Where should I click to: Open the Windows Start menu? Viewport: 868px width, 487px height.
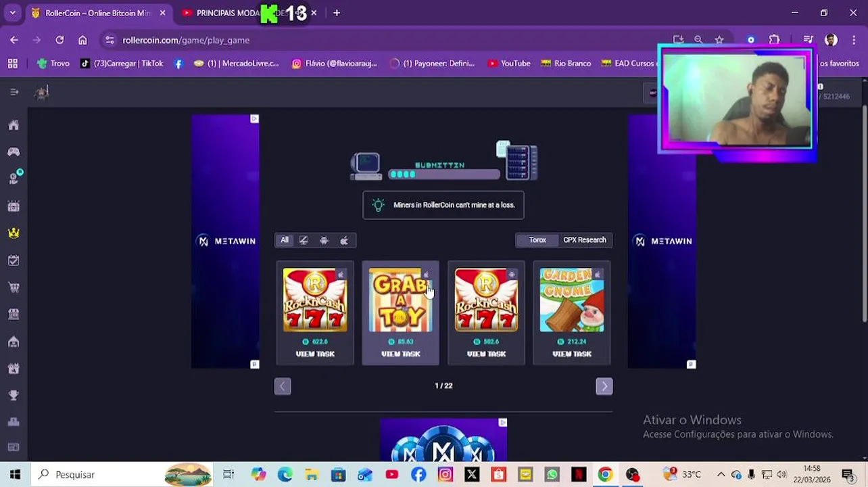pos(15,474)
